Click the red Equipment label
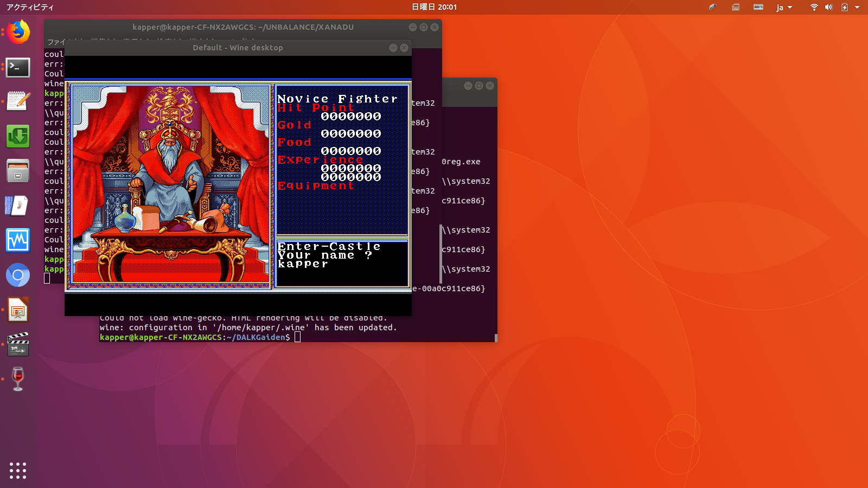This screenshot has height=488, width=868. (x=316, y=185)
